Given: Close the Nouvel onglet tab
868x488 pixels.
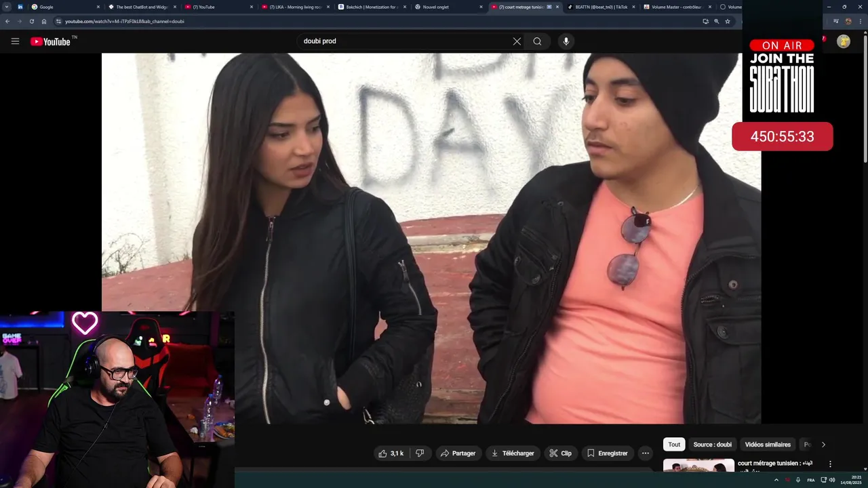Looking at the screenshot, I should coord(481,7).
